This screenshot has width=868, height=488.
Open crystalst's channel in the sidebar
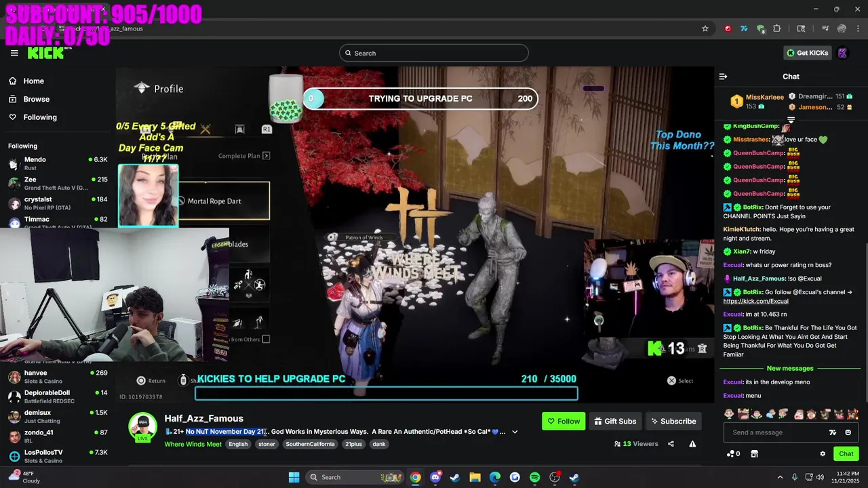[58, 203]
